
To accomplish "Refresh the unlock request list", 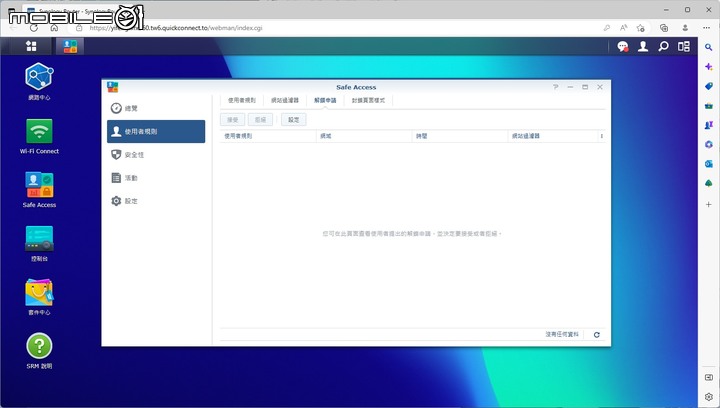I will pyautogui.click(x=596, y=335).
